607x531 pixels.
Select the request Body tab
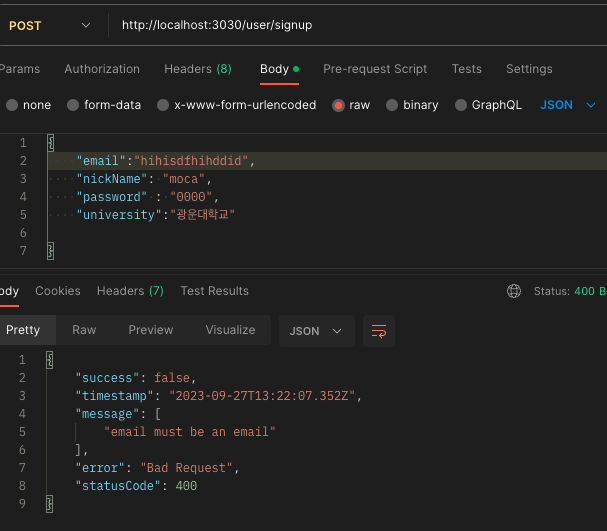coord(279,69)
